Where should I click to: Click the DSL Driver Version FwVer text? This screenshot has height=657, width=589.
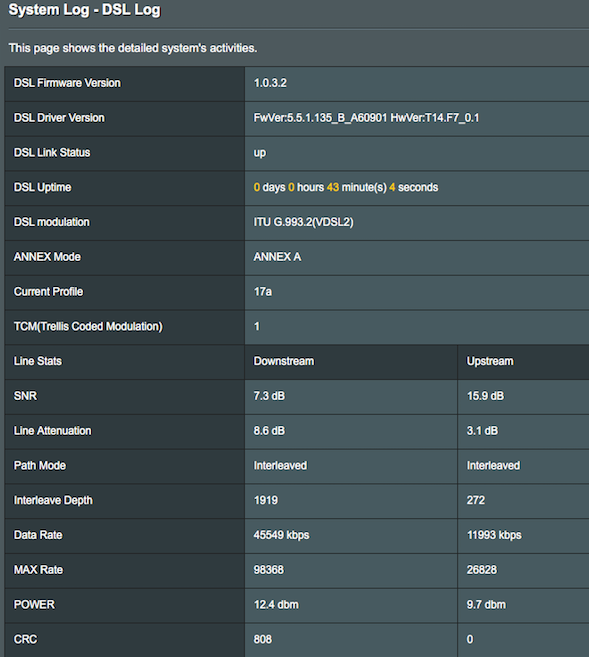click(x=320, y=118)
